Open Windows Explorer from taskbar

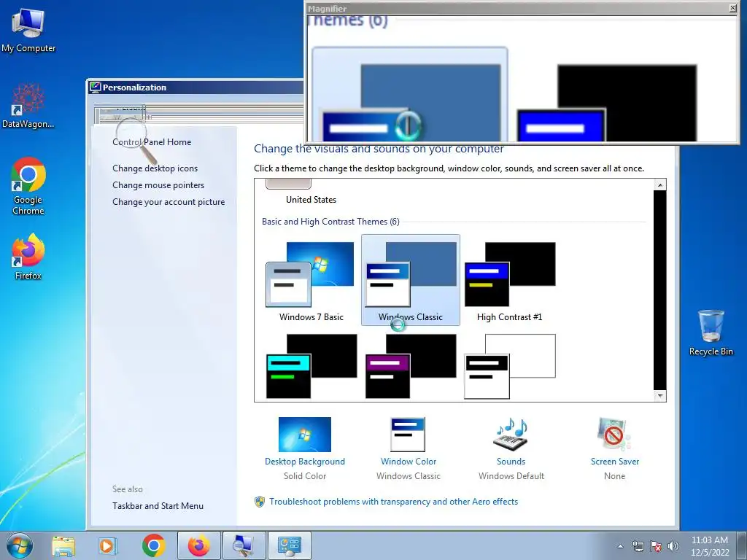point(63,545)
